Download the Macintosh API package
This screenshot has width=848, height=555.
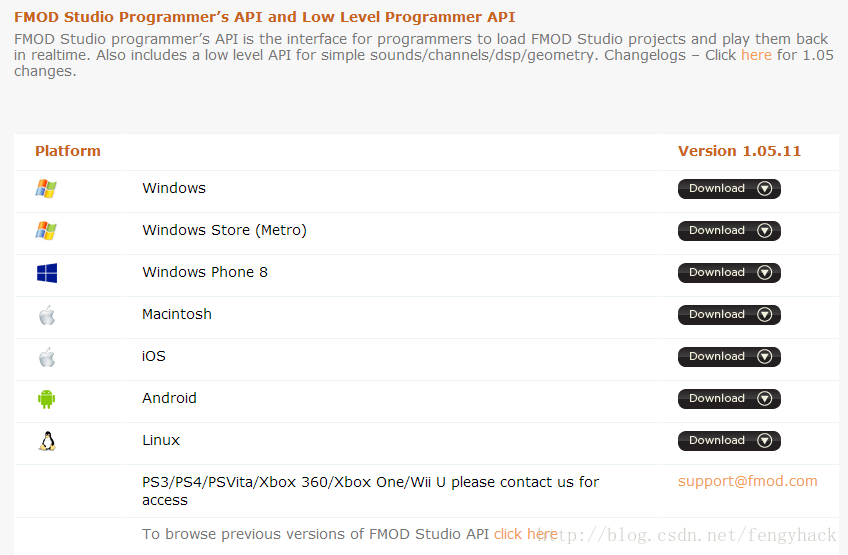(729, 315)
